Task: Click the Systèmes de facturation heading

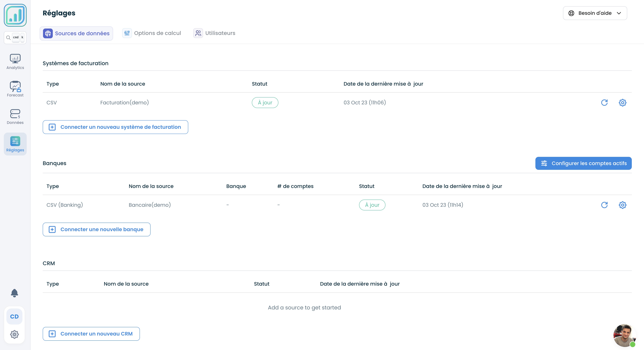Action: [x=76, y=63]
